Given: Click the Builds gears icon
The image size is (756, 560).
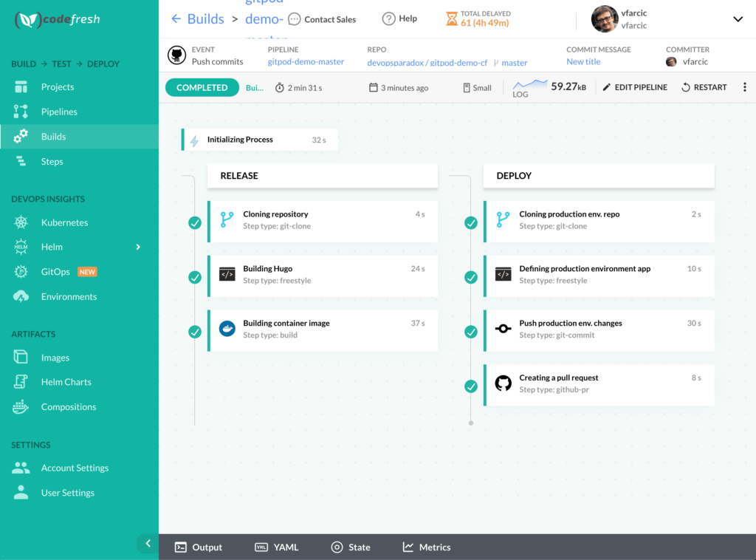Looking at the screenshot, I should pyautogui.click(x=21, y=137).
